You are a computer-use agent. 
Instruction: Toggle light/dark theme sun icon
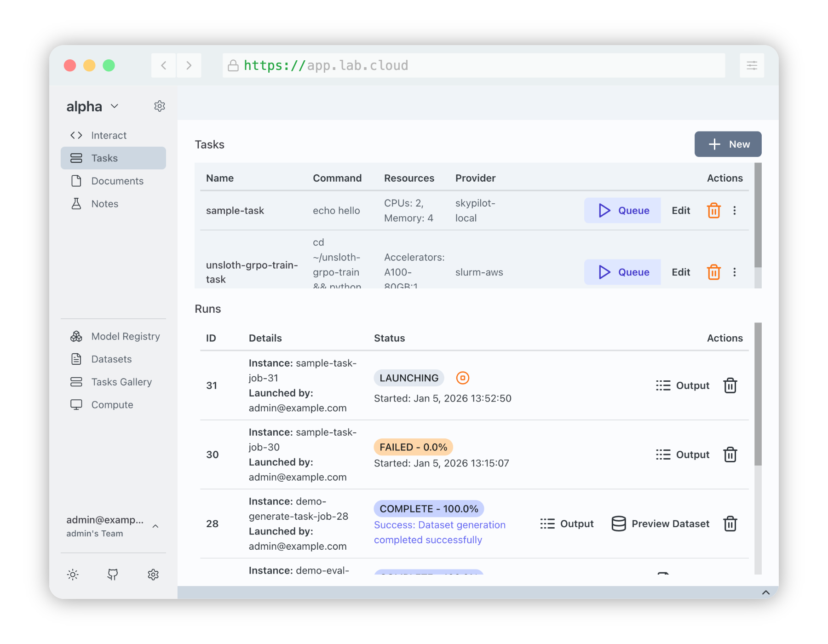[73, 575]
